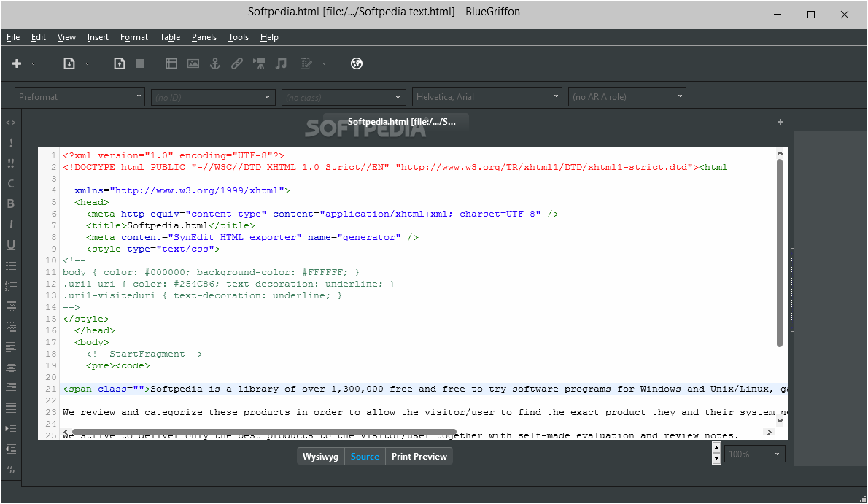Toggle Bold formatting in sidebar

click(x=10, y=203)
